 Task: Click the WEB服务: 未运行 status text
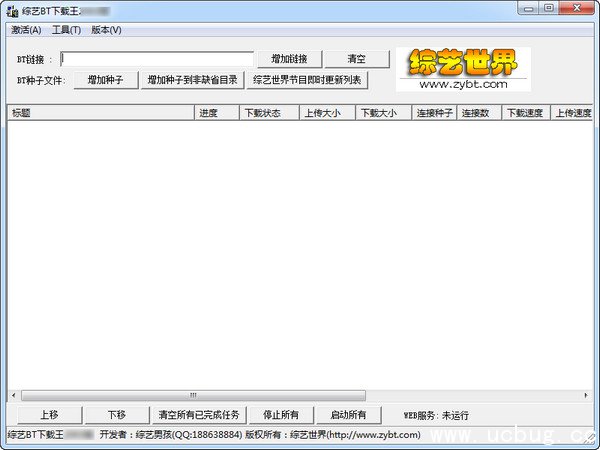point(436,416)
